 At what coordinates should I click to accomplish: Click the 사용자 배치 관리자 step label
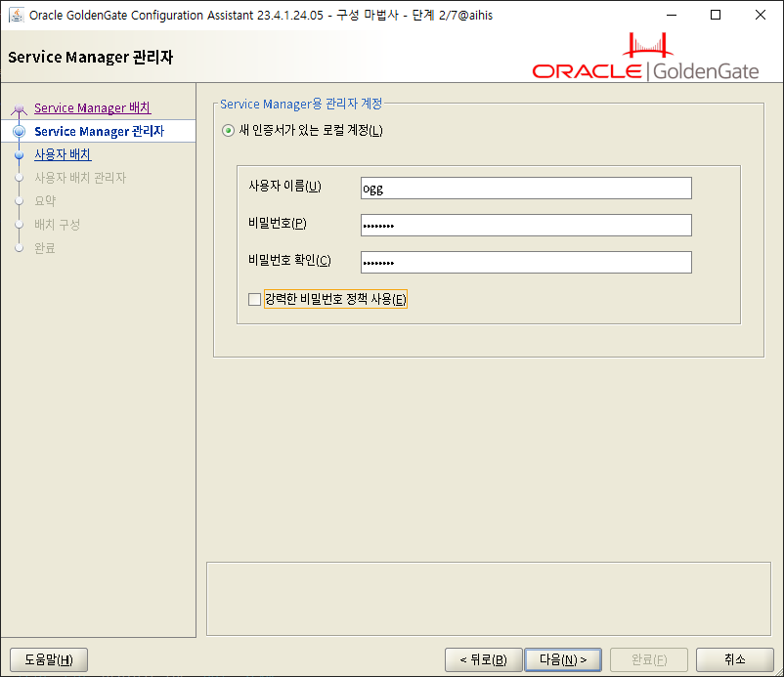pos(80,178)
